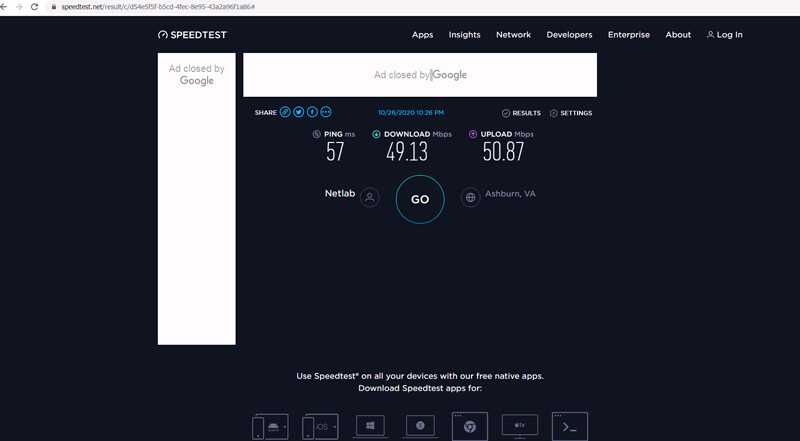Viewport: 800px width, 441px height.
Task: Open the Mac app download icon
Action: pos(420,426)
